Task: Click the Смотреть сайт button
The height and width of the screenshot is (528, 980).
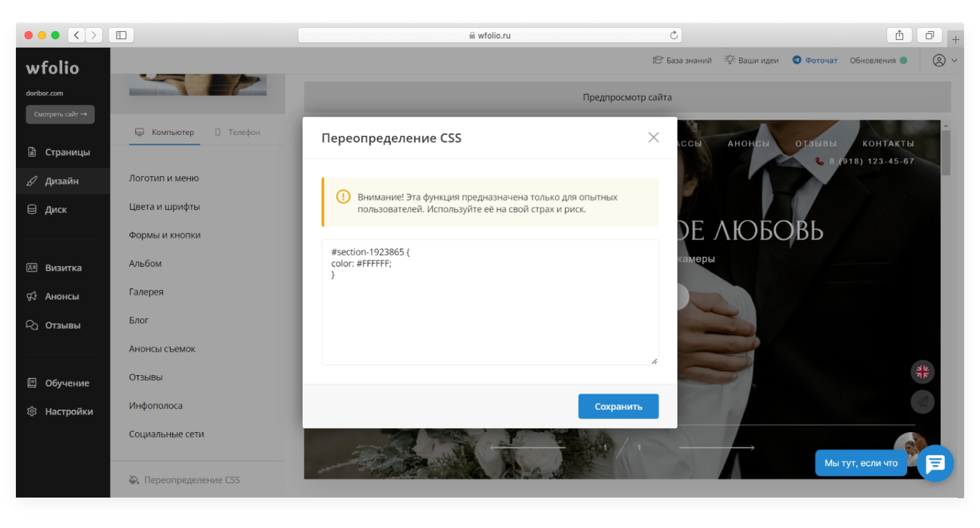Action: [x=60, y=114]
